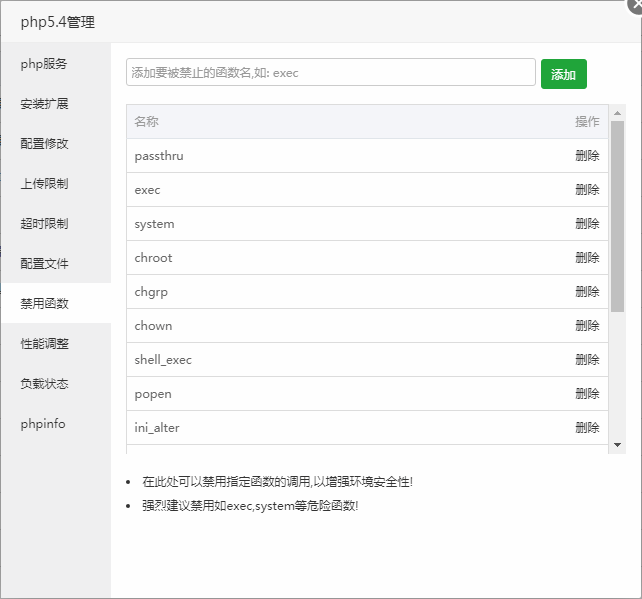Open 配置修改 settings tab
The image size is (642, 599).
[44, 144]
